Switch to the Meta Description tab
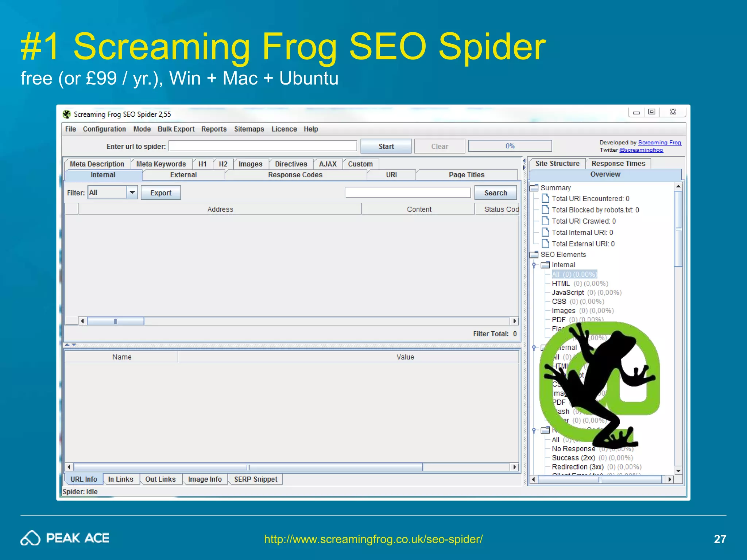 tap(97, 164)
